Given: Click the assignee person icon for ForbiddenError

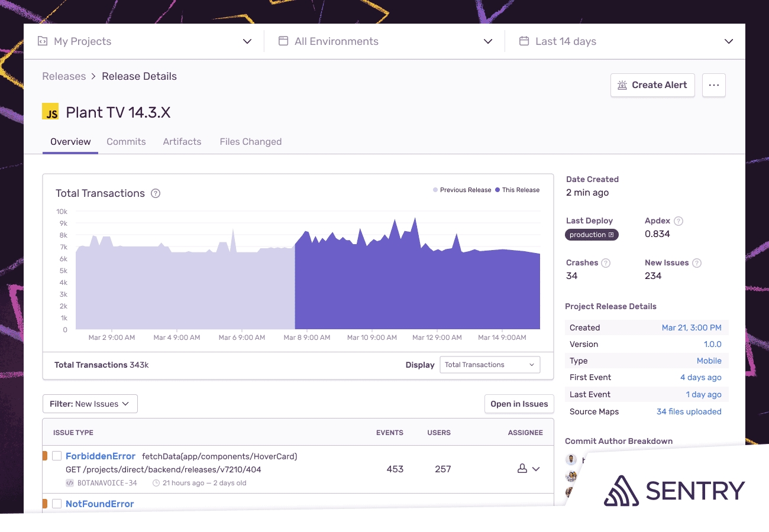Looking at the screenshot, I should (522, 469).
